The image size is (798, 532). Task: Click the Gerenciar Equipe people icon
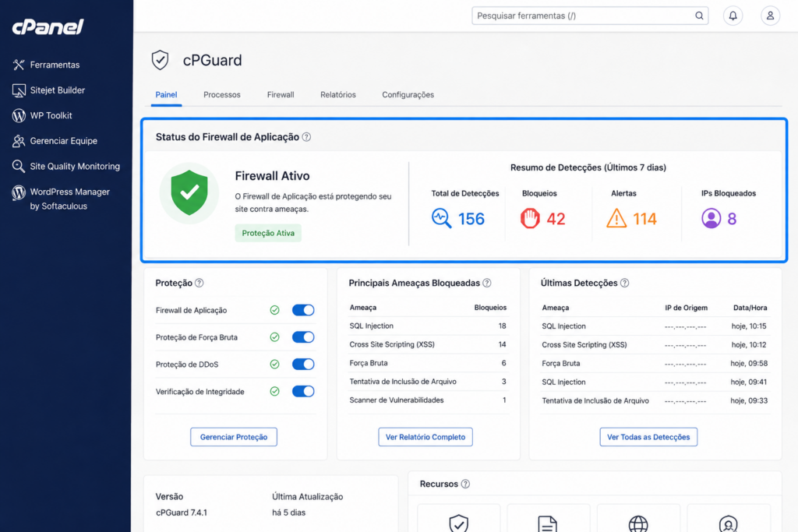coord(19,141)
